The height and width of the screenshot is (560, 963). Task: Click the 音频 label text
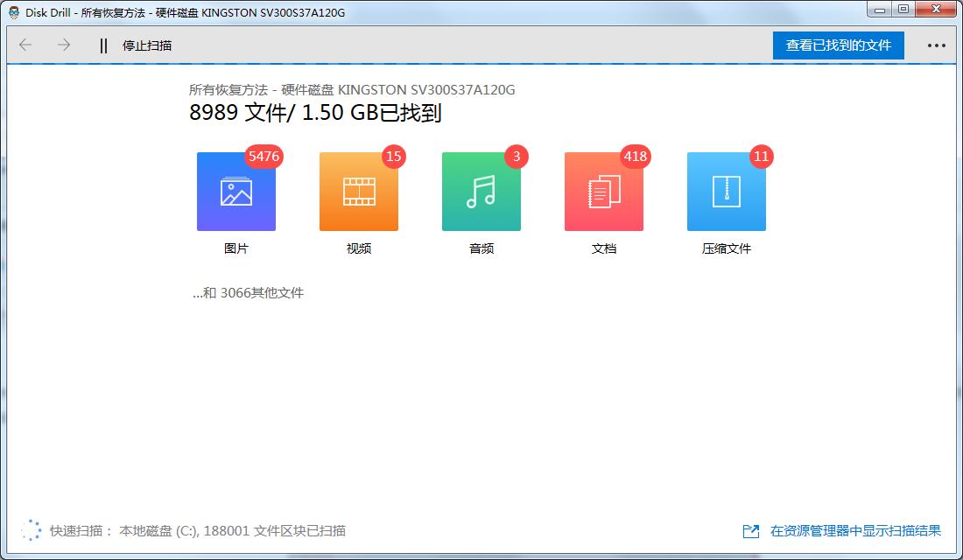pyautogui.click(x=481, y=248)
